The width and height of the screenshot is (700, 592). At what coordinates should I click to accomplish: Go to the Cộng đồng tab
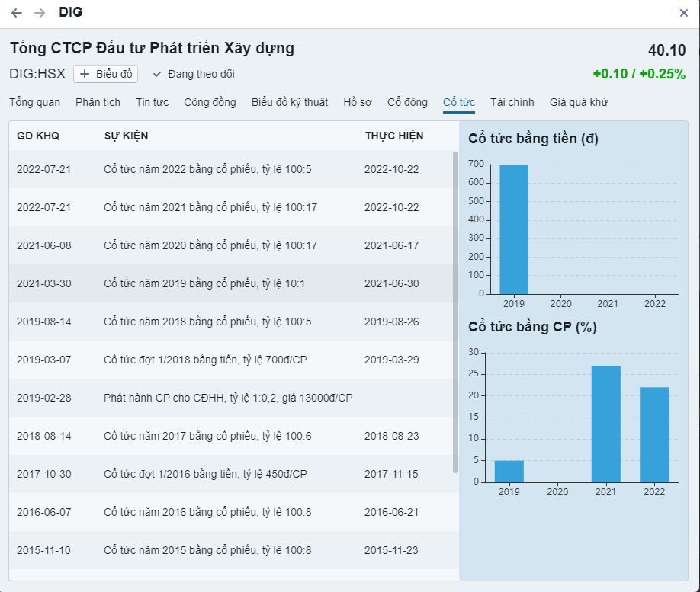[x=210, y=102]
